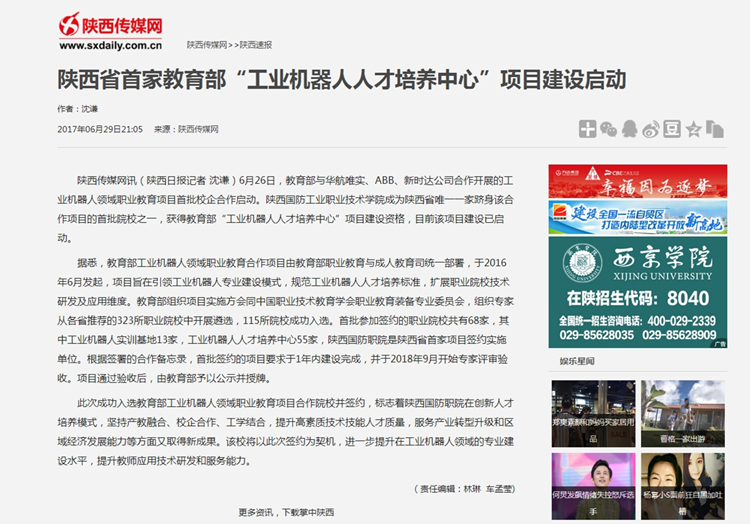Open the 幸福因为逐梦 red banner ad
This screenshot has width=750, height=524.
pos(638,181)
